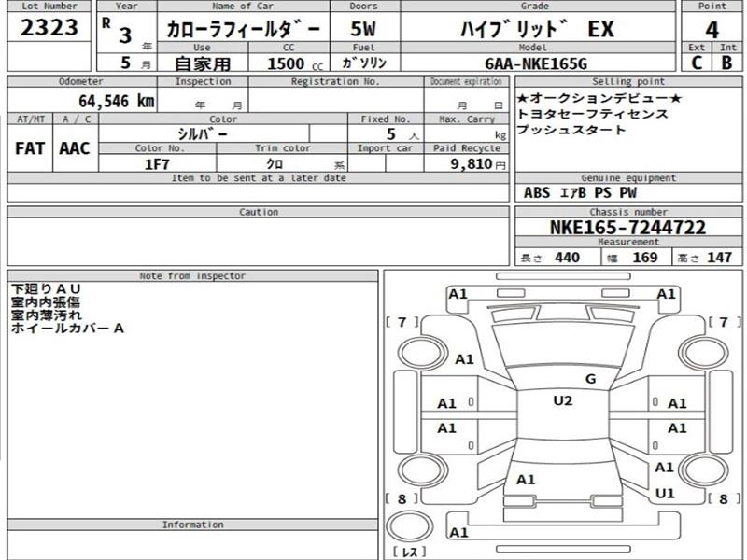Click selling point オークションデビュー line
747x560 pixels.
click(x=599, y=99)
